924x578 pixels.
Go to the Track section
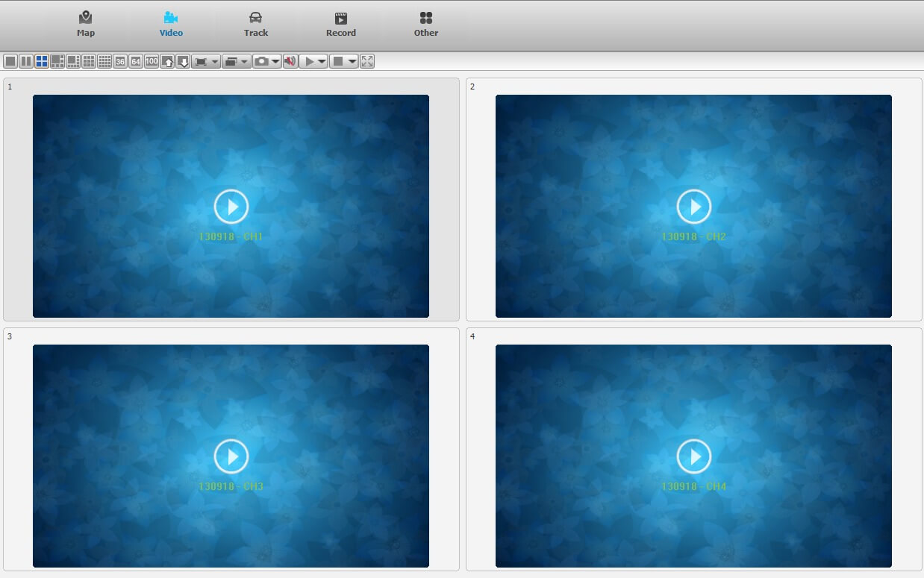tap(255, 24)
